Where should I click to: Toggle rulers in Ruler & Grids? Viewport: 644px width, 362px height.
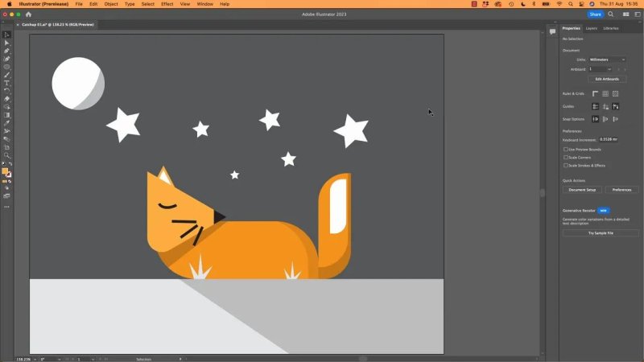coord(595,93)
